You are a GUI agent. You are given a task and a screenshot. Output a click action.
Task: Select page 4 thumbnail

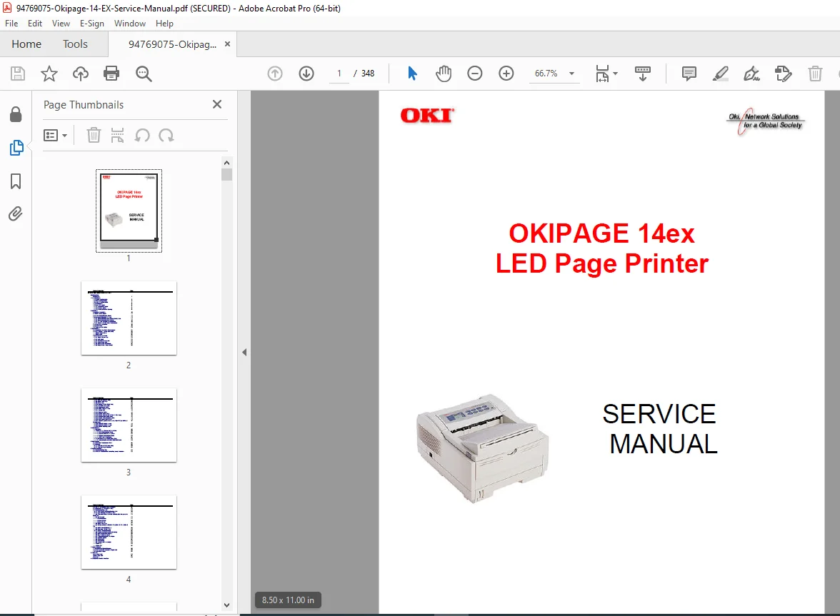tap(129, 532)
